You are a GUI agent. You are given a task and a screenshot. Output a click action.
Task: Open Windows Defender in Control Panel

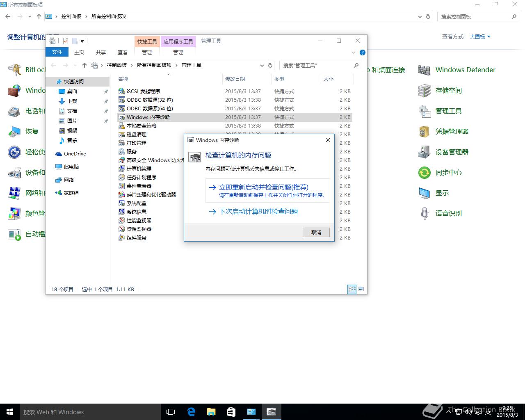tap(457, 70)
